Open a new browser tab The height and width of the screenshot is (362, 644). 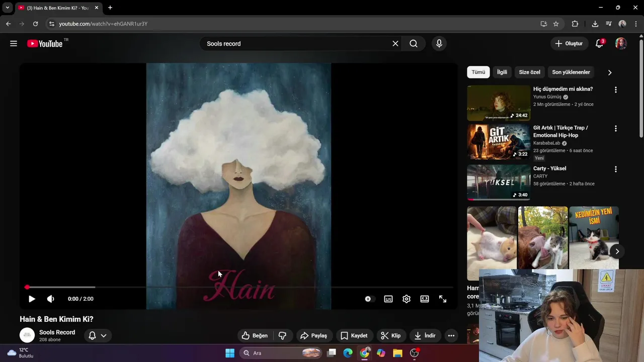110,8
